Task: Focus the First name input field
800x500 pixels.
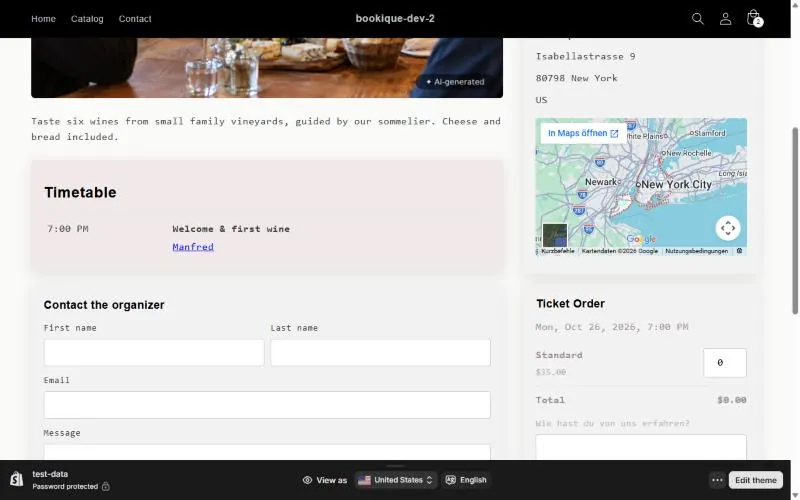Action: 154,353
